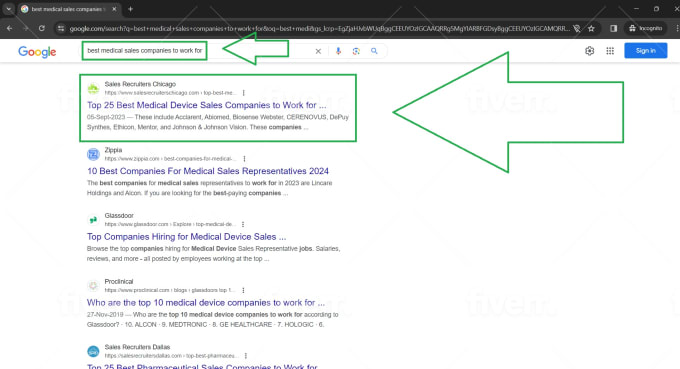
Task: Start voice search with microphone icon
Action: tap(338, 51)
